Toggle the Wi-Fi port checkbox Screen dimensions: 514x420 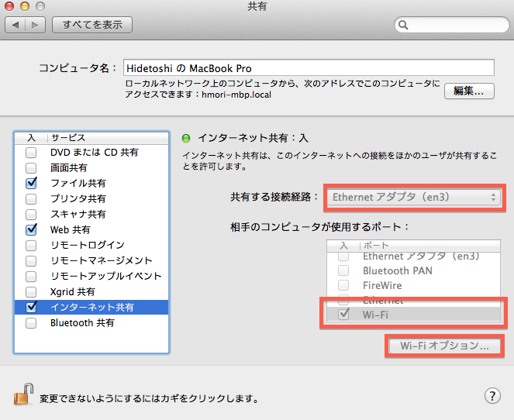pos(343,314)
